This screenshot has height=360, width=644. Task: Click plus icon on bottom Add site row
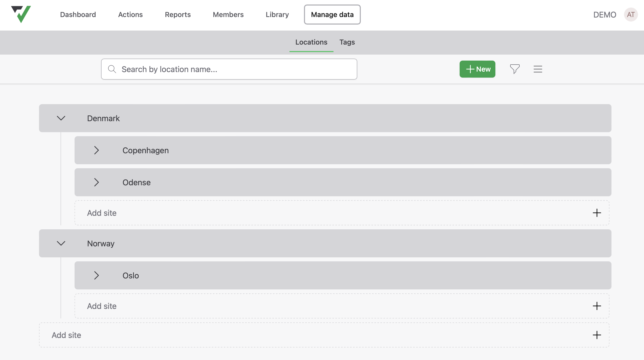[x=597, y=335]
